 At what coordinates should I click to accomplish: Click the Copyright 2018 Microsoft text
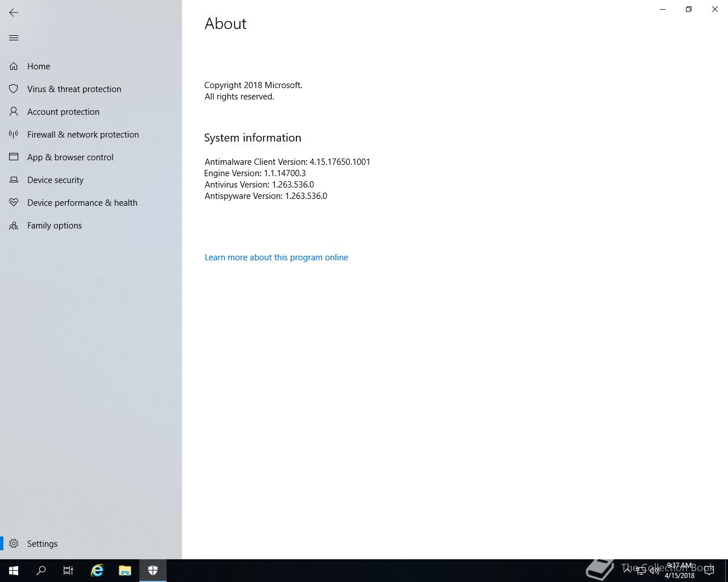(x=253, y=85)
